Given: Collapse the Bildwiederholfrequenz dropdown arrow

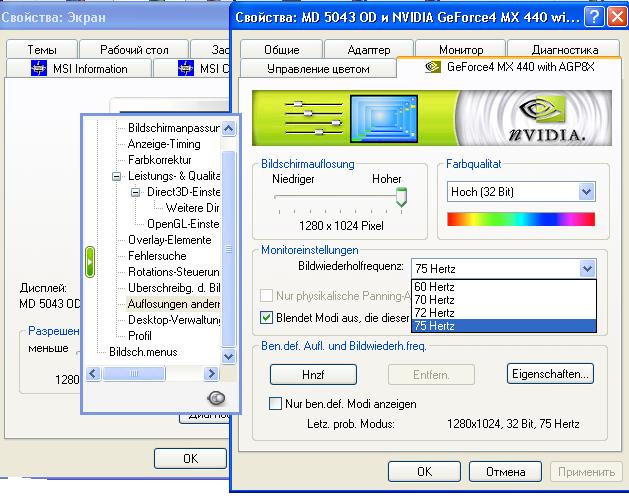Looking at the screenshot, I should (587, 268).
